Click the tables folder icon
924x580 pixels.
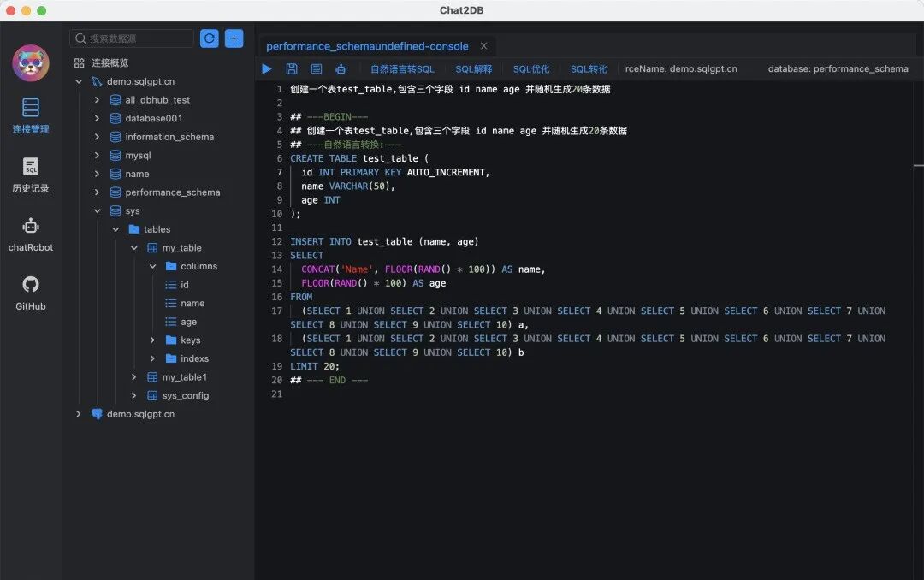133,229
